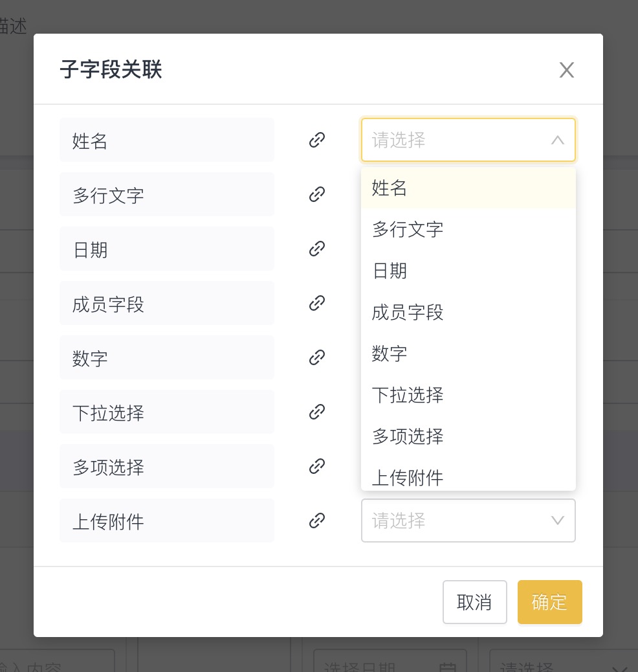Viewport: 638px width, 672px height.
Task: Click the link icon in 日期 row
Action: click(316, 249)
